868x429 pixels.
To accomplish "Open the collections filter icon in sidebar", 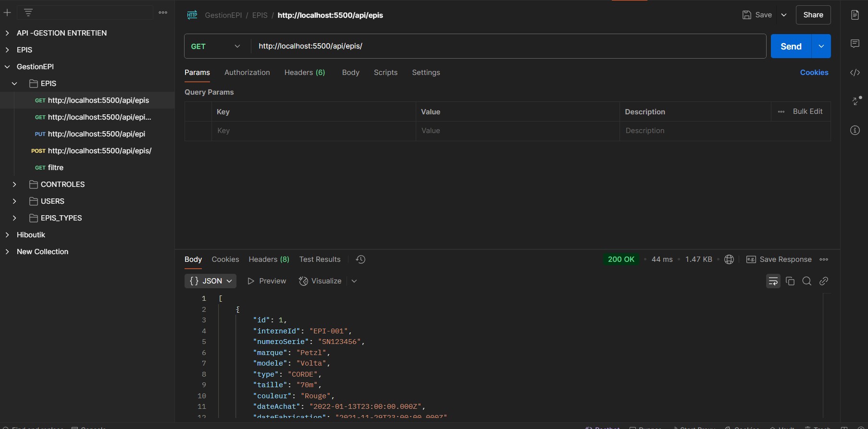I will [x=28, y=12].
